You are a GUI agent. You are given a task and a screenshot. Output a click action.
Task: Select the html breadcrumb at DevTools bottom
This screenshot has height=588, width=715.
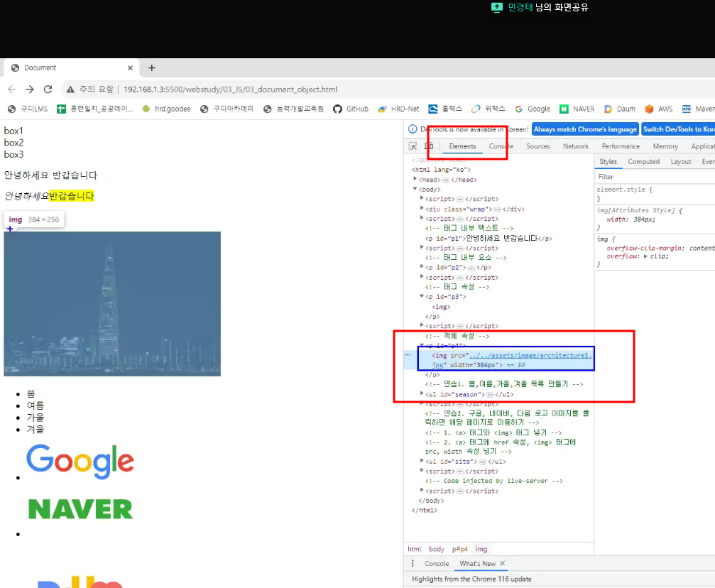tap(414, 549)
